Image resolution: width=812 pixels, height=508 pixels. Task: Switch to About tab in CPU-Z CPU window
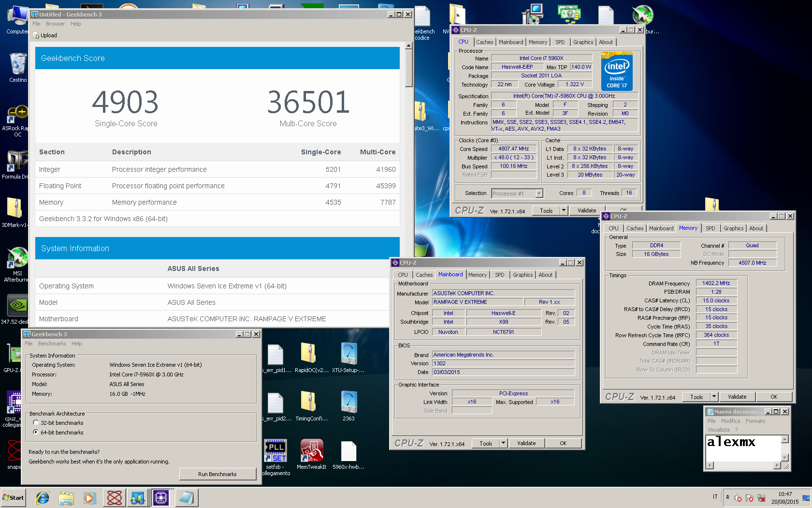click(x=606, y=42)
